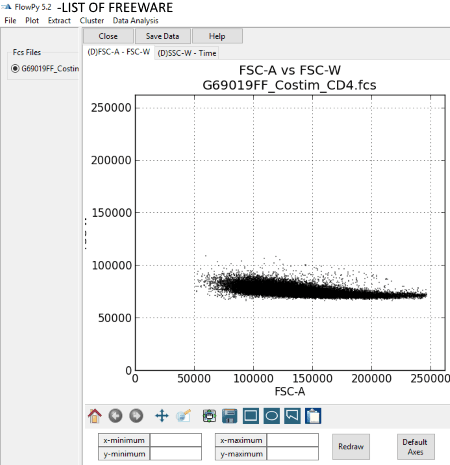Go forward to next view arrow
This screenshot has height=465, width=450.
click(136, 416)
